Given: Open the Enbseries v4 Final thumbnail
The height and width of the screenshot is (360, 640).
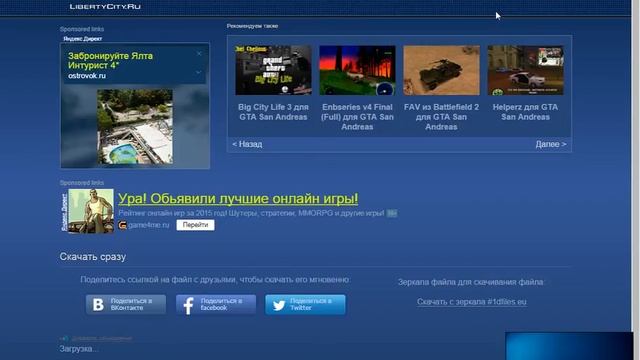Looking at the screenshot, I should pyautogui.click(x=357, y=70).
